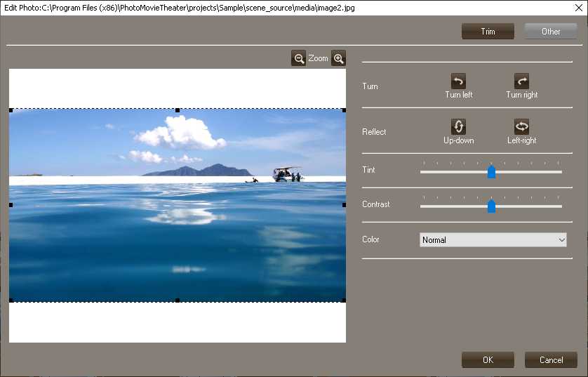Click the Tint slider thumb
Viewport: 588px width, 377px height.
coord(491,171)
